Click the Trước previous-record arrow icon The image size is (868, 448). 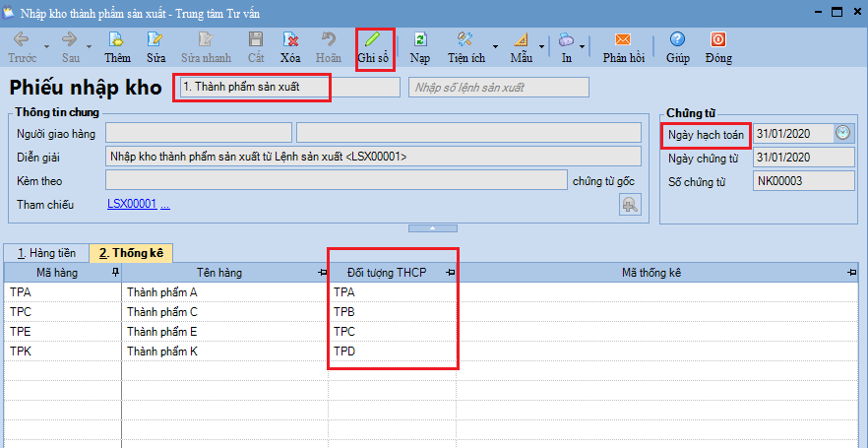coord(22,39)
